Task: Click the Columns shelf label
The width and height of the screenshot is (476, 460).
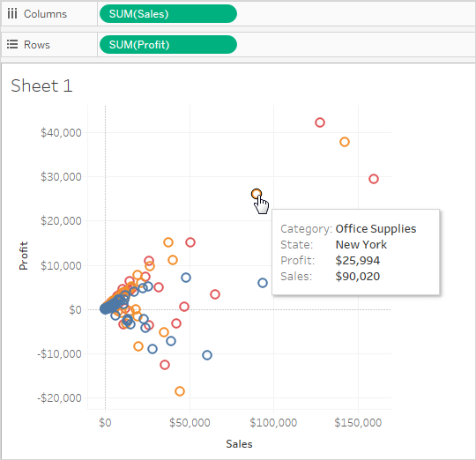Action: pyautogui.click(x=45, y=14)
